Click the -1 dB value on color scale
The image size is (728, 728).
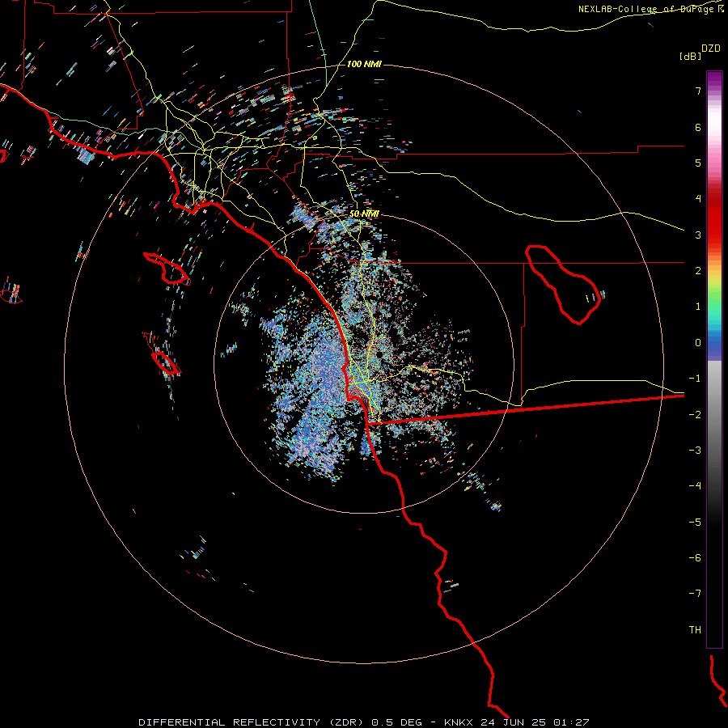coord(695,379)
